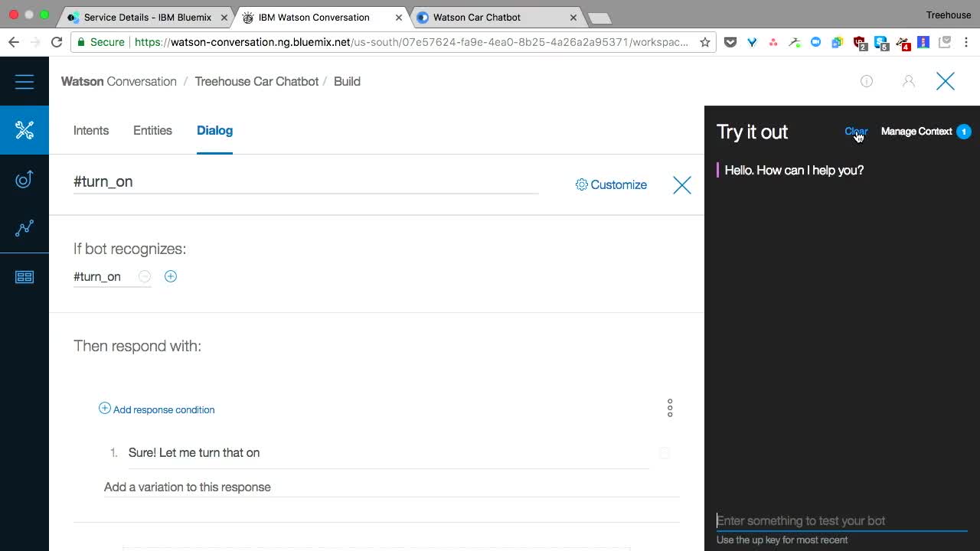Click the #turn_on condition field
This screenshot has height=551, width=980.
coord(97,276)
